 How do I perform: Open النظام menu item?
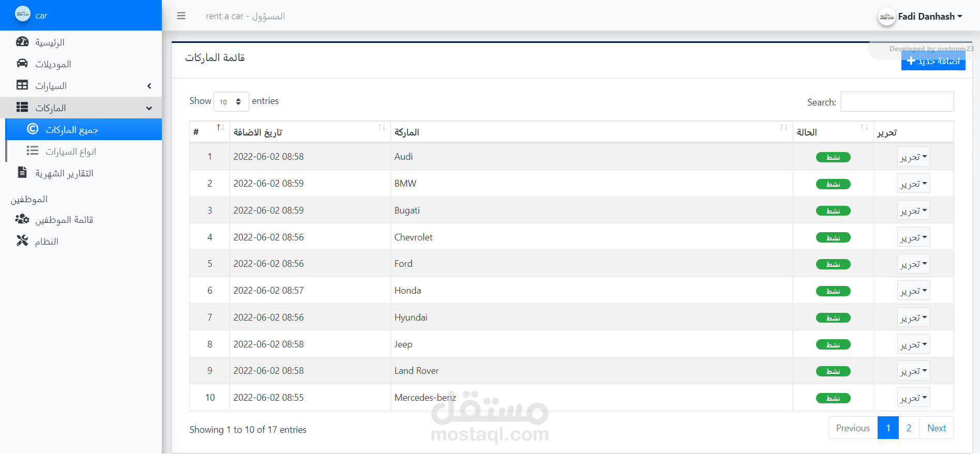coord(81,241)
